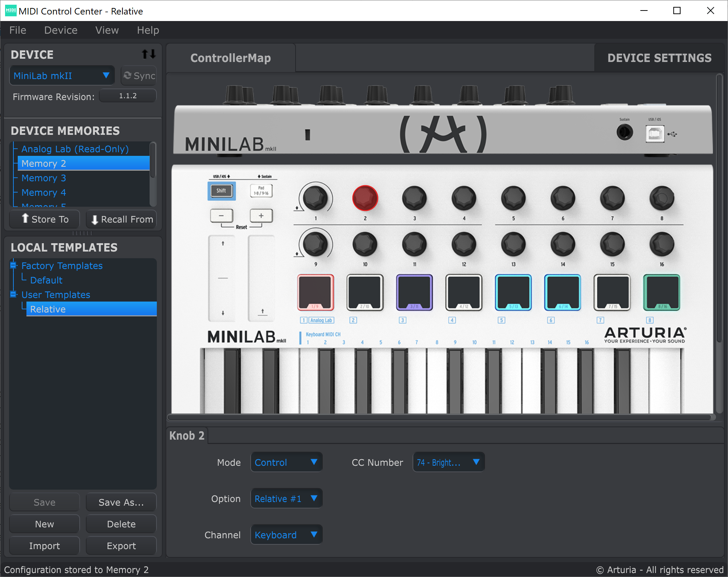The width and height of the screenshot is (728, 577).
Task: Switch to the ControllerMap tab
Action: (231, 58)
